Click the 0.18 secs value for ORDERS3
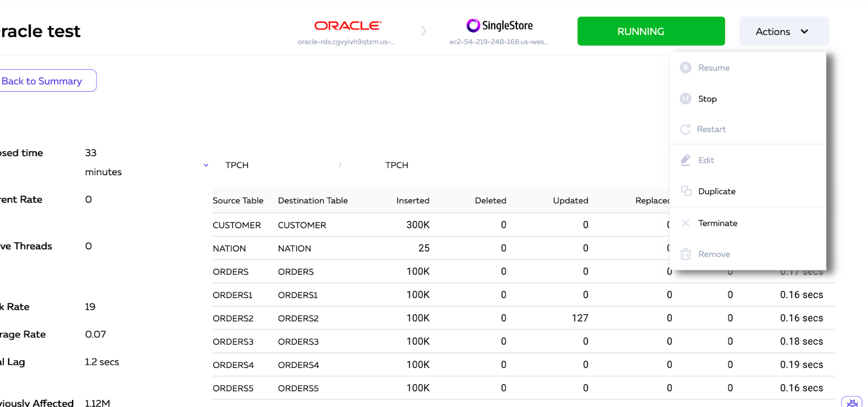Viewport: 868px width, 407px height. [801, 341]
